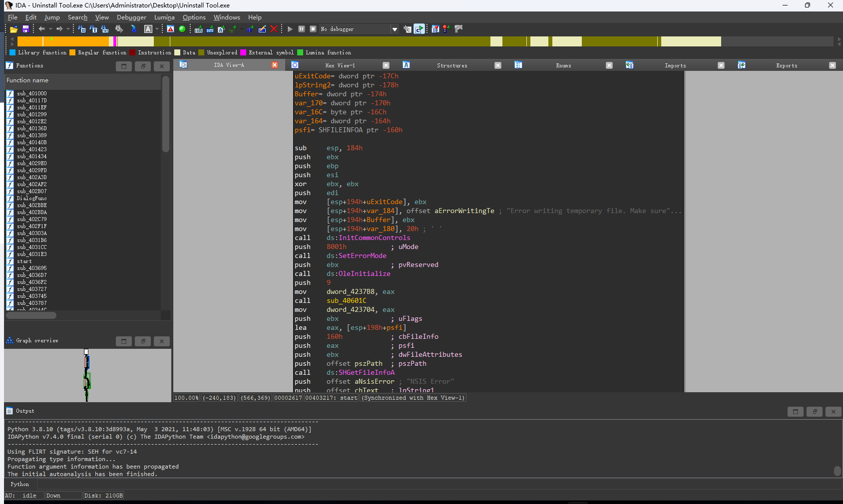Image resolution: width=843 pixels, height=504 pixels.
Task: Jump back with the left arrow icon
Action: coord(42,29)
